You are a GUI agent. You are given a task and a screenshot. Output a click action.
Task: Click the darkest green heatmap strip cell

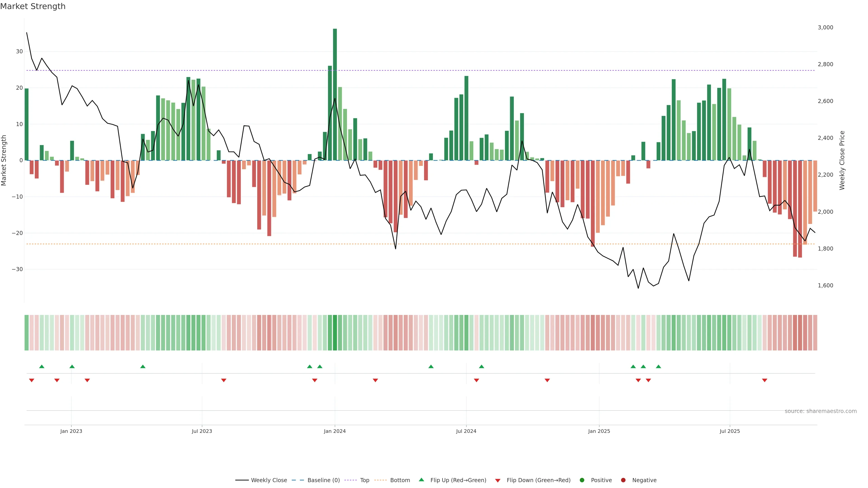pos(335,332)
